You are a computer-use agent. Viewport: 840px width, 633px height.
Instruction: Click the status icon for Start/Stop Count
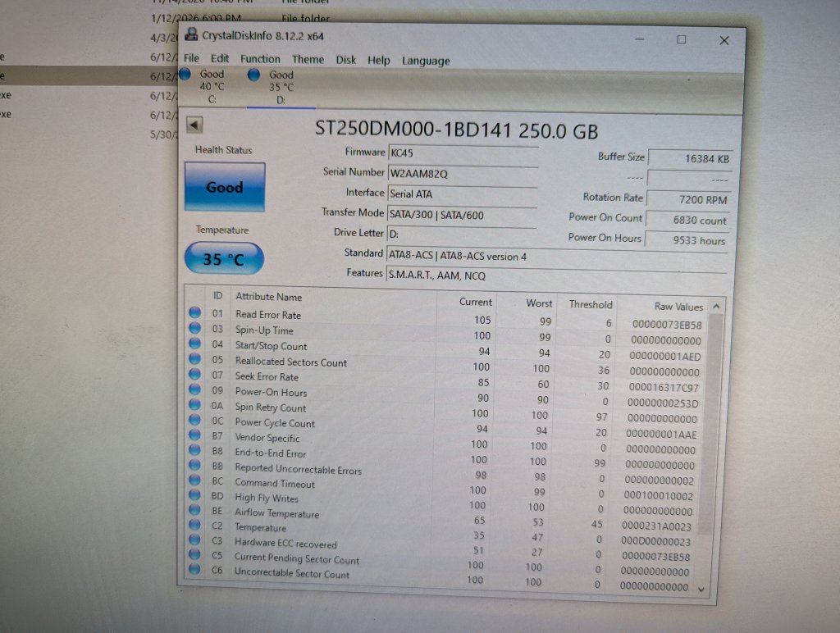[x=195, y=344]
